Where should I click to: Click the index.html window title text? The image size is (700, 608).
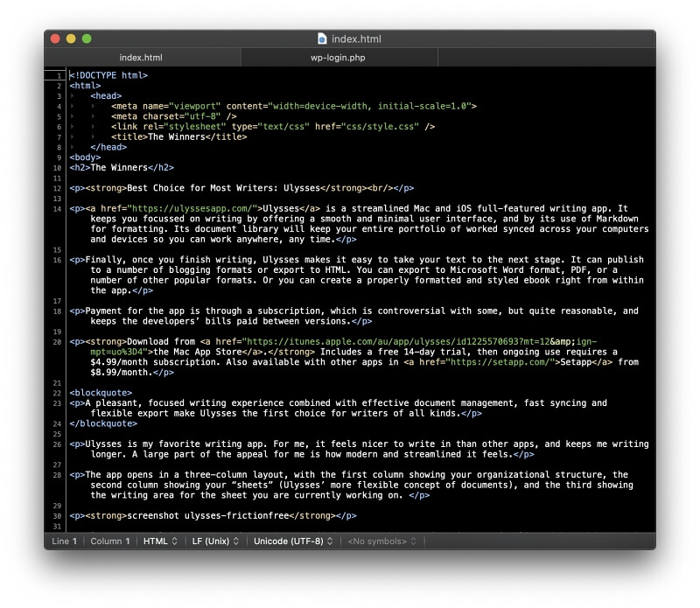pos(356,38)
